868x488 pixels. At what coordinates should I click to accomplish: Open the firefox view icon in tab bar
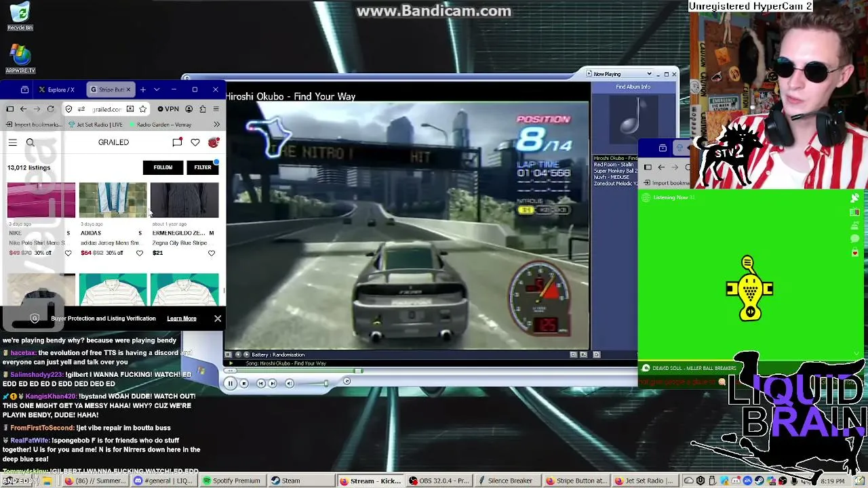click(x=24, y=89)
